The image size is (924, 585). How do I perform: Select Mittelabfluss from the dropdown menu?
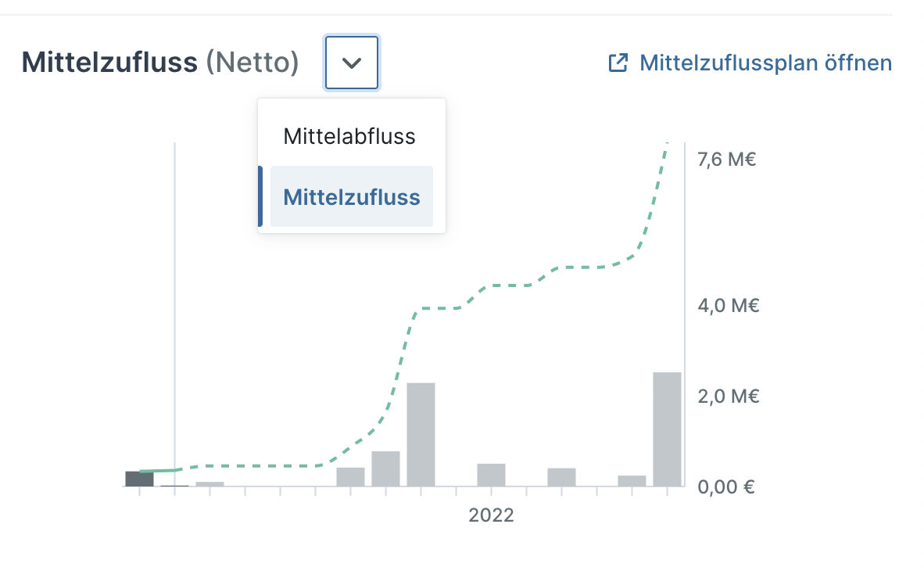point(351,136)
